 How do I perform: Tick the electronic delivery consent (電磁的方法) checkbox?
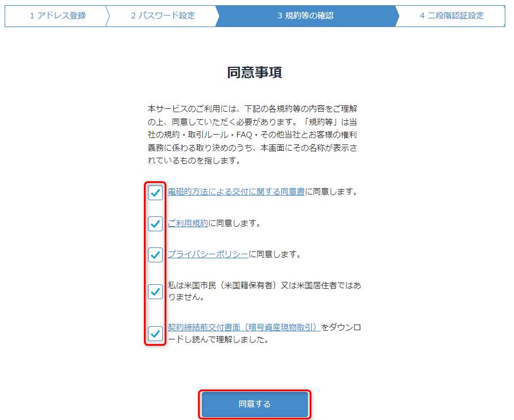(155, 193)
